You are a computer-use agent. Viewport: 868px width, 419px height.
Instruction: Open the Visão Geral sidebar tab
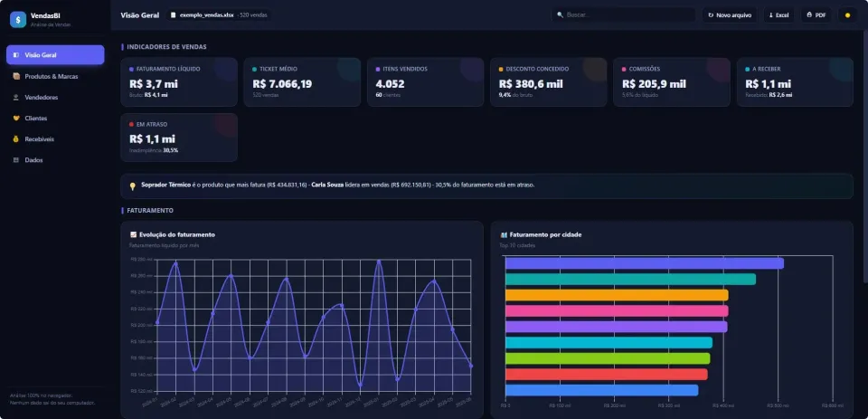coord(55,55)
